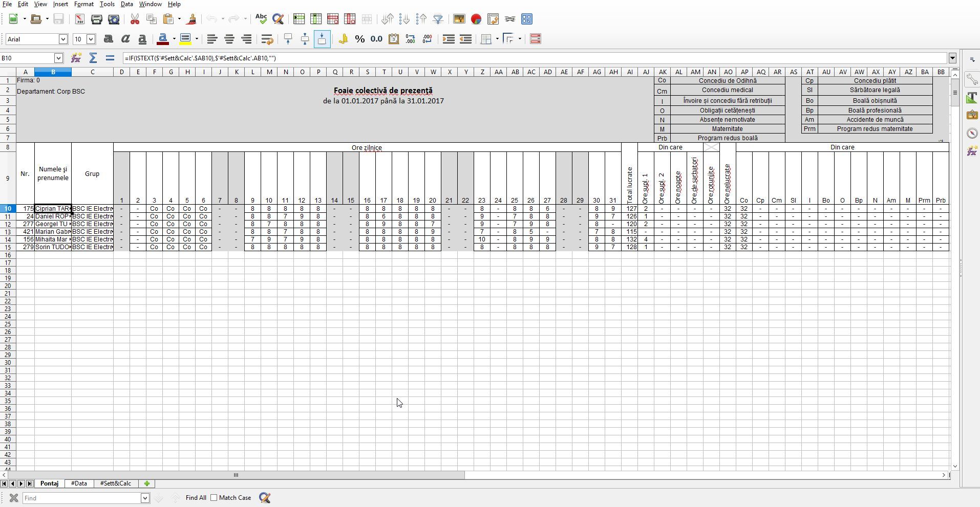This screenshot has height=507, width=980.
Task: Add a decimal place
Action: [x=411, y=39]
